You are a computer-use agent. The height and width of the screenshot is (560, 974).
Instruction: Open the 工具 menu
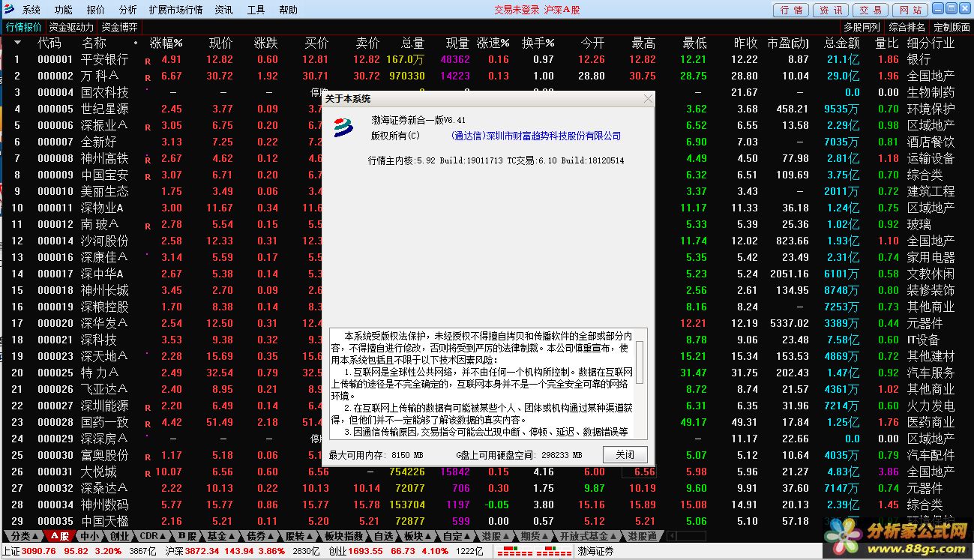coord(256,10)
